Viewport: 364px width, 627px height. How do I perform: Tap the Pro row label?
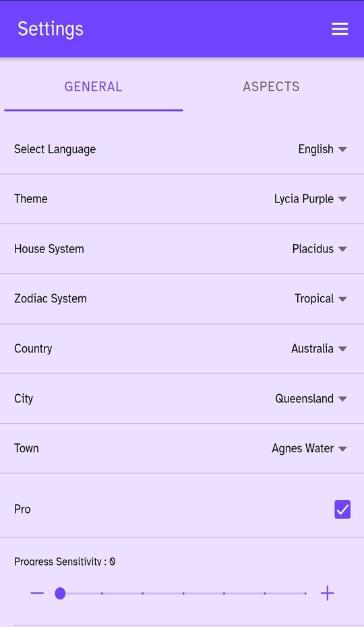(22, 510)
